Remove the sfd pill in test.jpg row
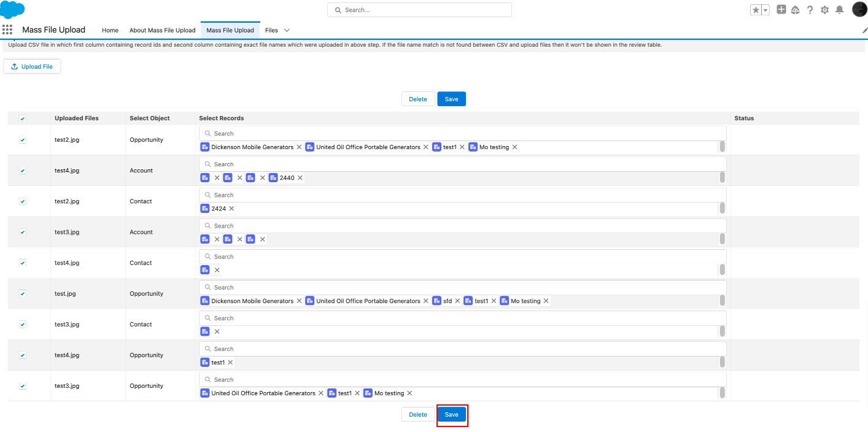 tap(457, 301)
